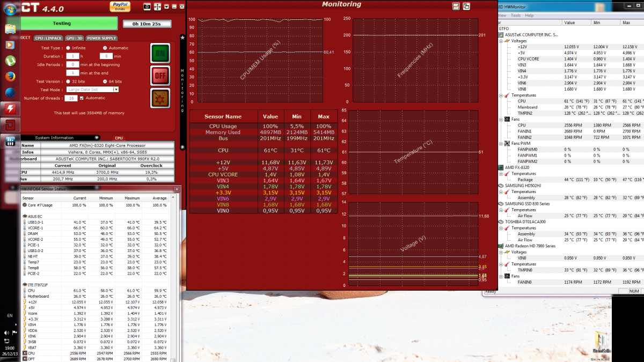Collapse Fans PWM node in HWMonitor
Image resolution: width=644 pixels, height=362 pixels.
(502, 143)
